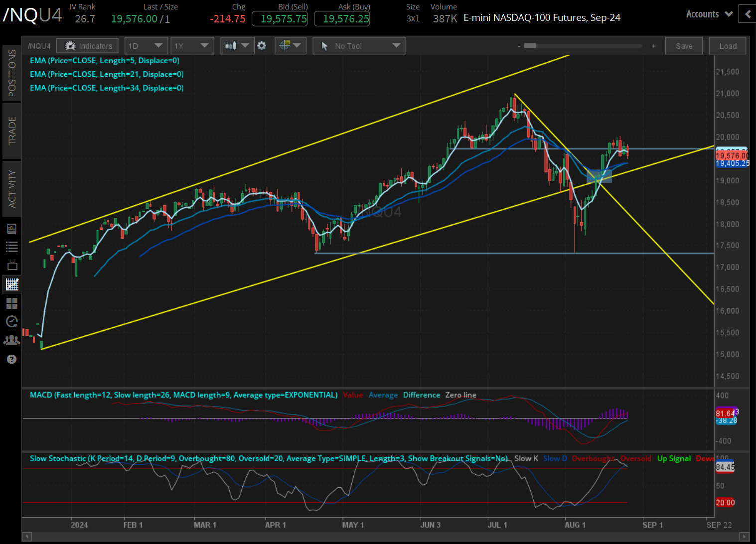756x544 pixels.
Task: Switch to the POSITIONS tab
Action: (x=12, y=73)
